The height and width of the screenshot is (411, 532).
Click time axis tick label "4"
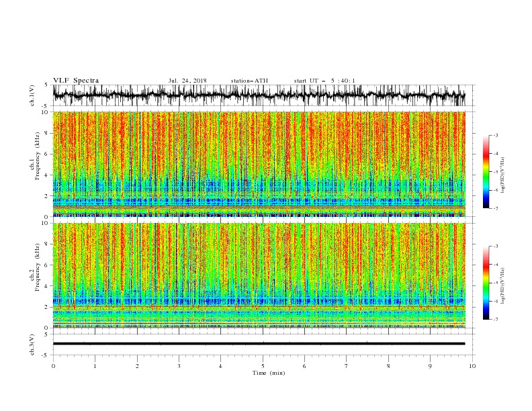click(220, 366)
